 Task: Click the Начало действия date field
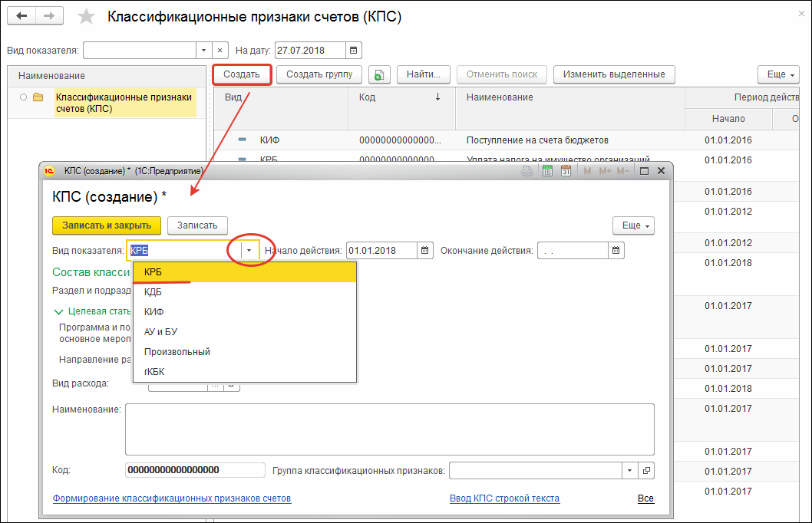(x=381, y=250)
